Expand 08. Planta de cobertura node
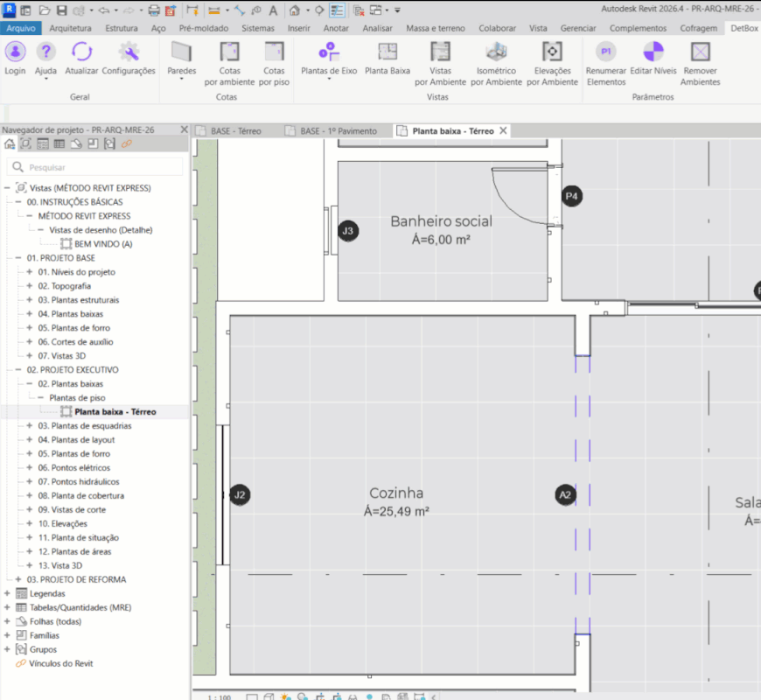The width and height of the screenshot is (761, 700). click(30, 495)
